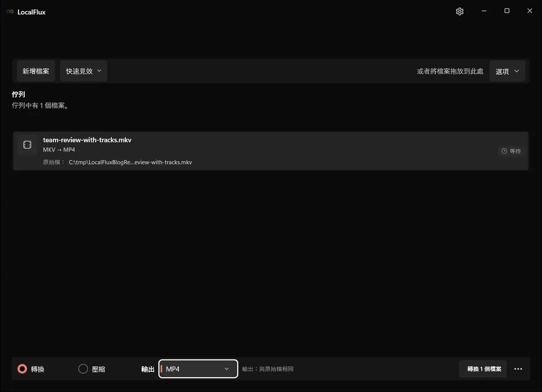Click the 輸出：與原始檔相同 text
The image size is (542, 392).
click(x=268, y=369)
